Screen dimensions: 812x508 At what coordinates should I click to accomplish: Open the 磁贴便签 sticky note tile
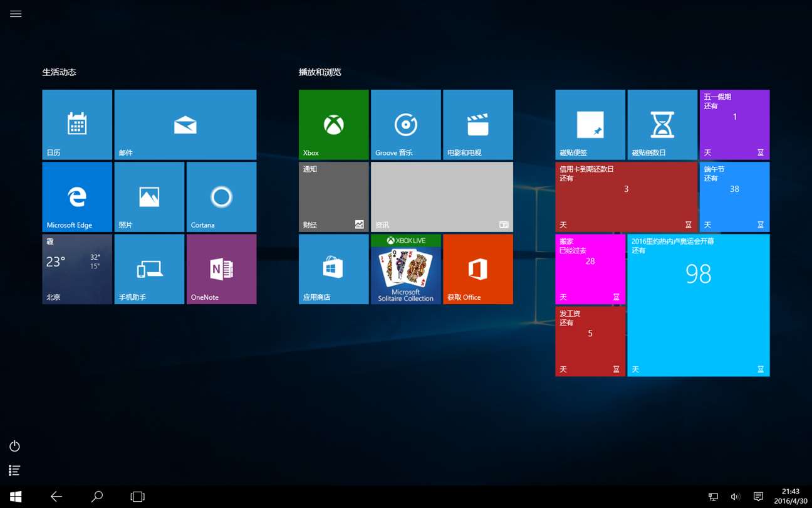click(x=590, y=125)
